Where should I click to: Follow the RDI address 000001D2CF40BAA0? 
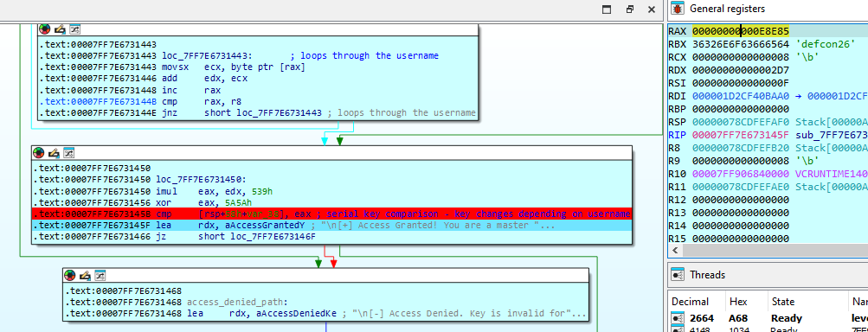(x=741, y=96)
